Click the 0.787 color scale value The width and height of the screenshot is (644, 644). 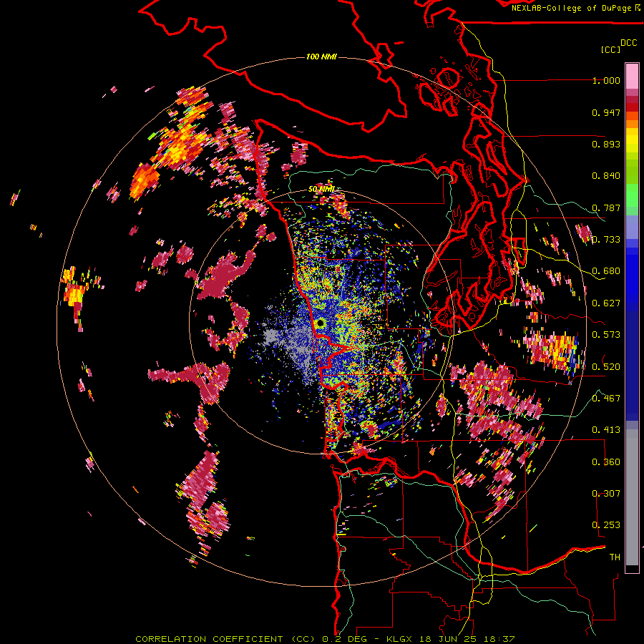[606, 208]
